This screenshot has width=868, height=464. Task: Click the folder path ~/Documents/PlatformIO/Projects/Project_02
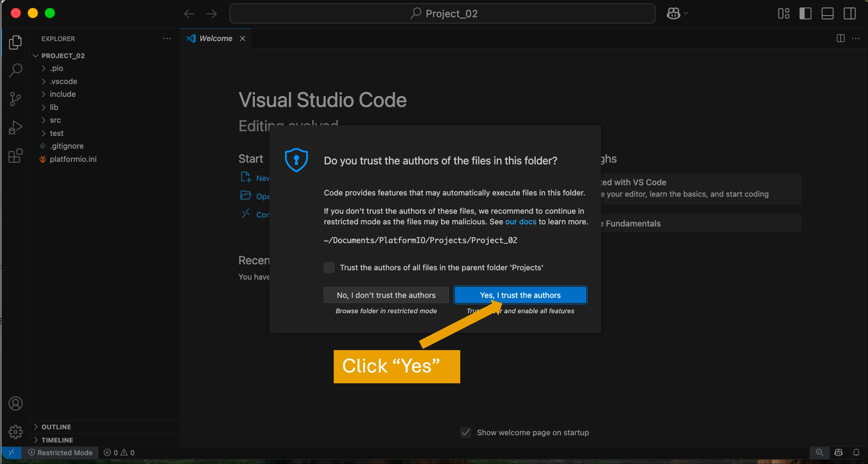(x=421, y=240)
